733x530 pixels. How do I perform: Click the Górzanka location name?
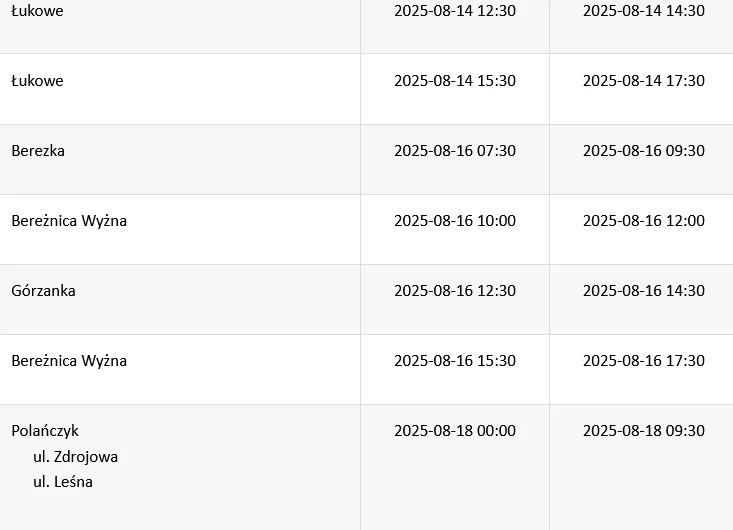(x=43, y=291)
